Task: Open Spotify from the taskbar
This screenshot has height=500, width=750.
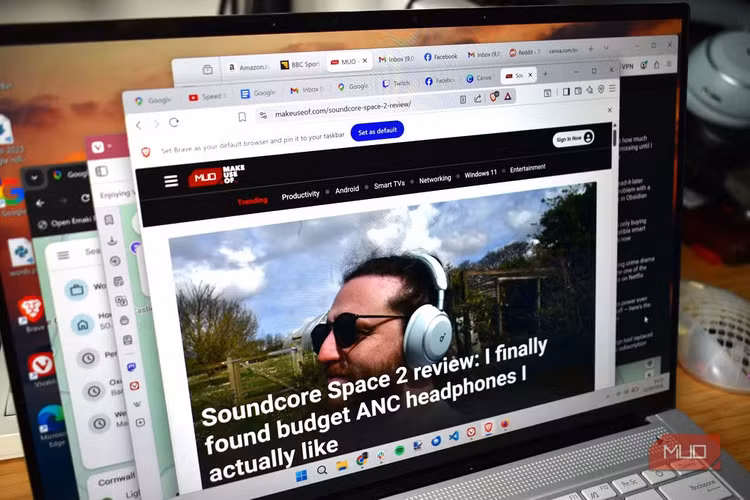Action: coord(399,450)
